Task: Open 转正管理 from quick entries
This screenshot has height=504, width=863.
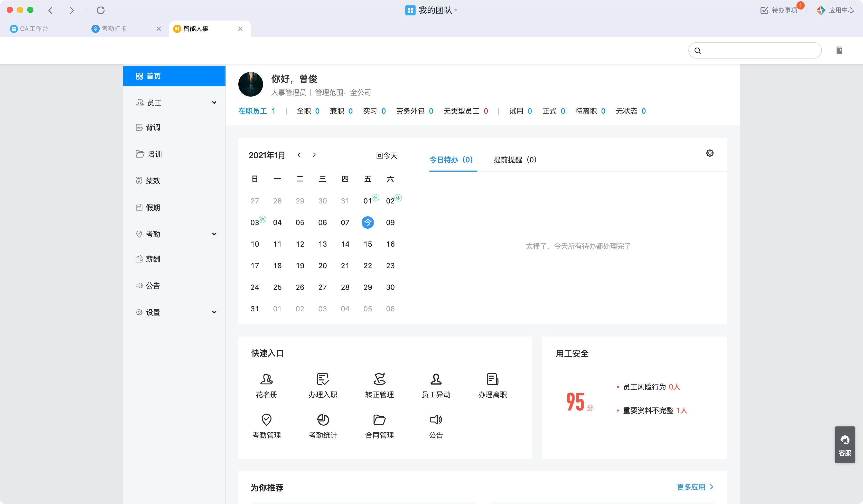Action: 379,379
